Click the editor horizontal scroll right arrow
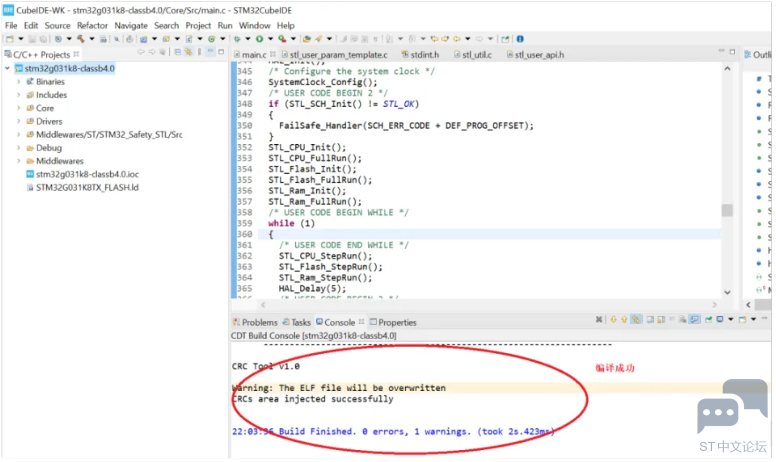Viewport: 776px width, 462px height. pos(714,305)
